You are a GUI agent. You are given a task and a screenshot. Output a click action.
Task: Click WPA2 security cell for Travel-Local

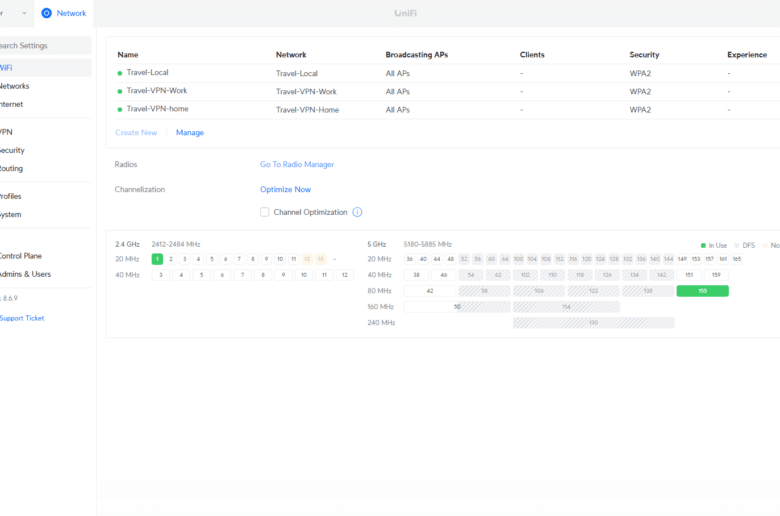pos(640,74)
